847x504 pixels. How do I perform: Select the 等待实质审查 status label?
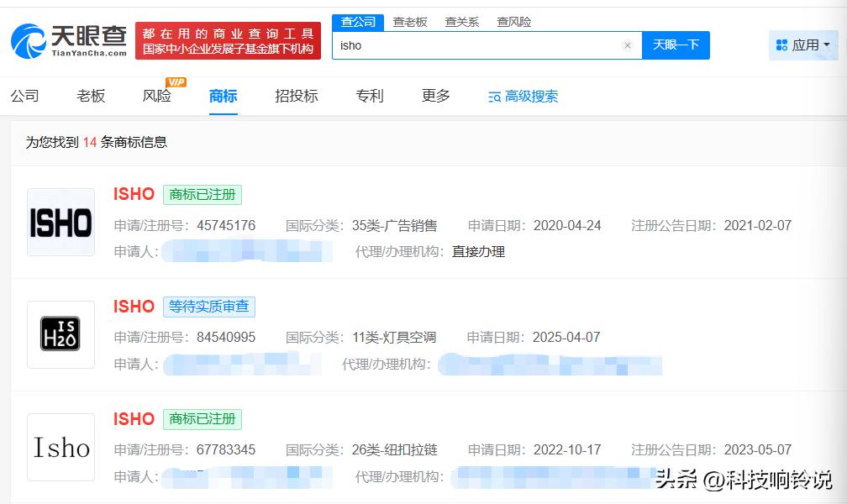[x=208, y=307]
